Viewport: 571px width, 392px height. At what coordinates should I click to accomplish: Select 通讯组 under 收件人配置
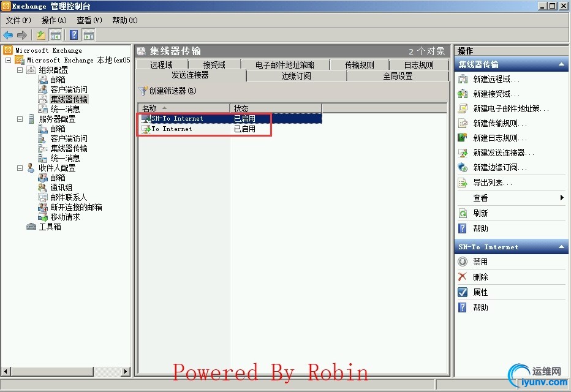(x=61, y=187)
